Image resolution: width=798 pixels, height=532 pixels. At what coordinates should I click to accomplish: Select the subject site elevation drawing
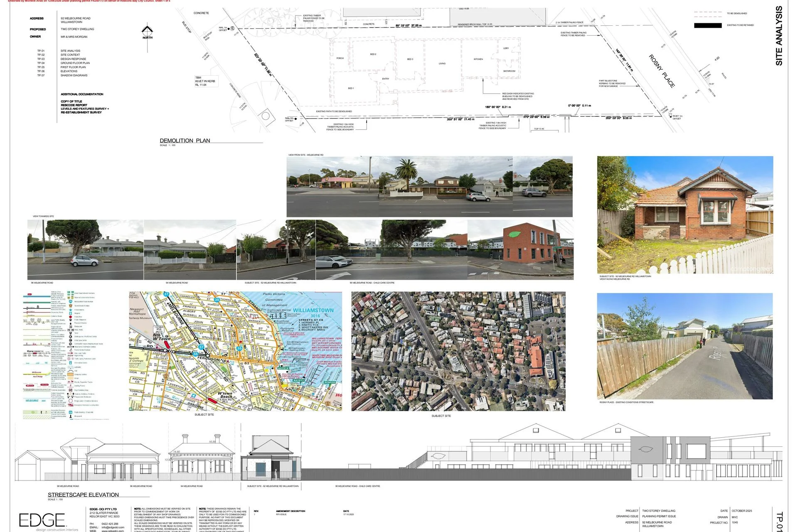(x=271, y=458)
